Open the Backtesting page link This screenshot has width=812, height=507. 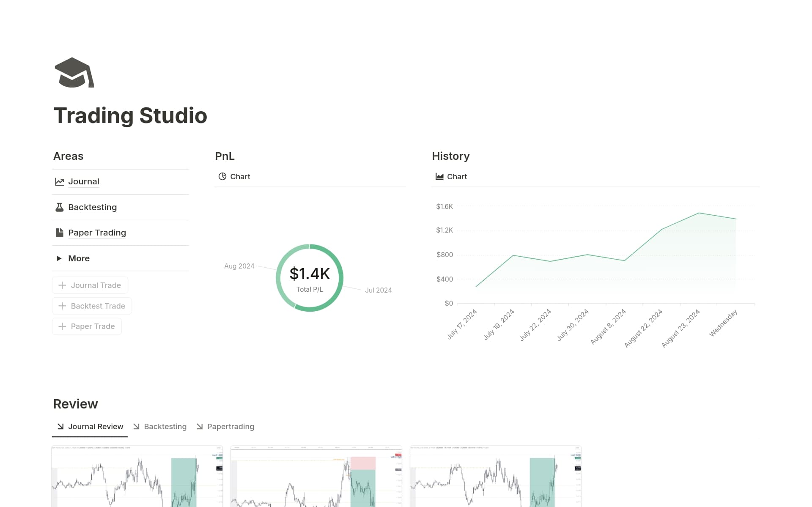point(92,207)
